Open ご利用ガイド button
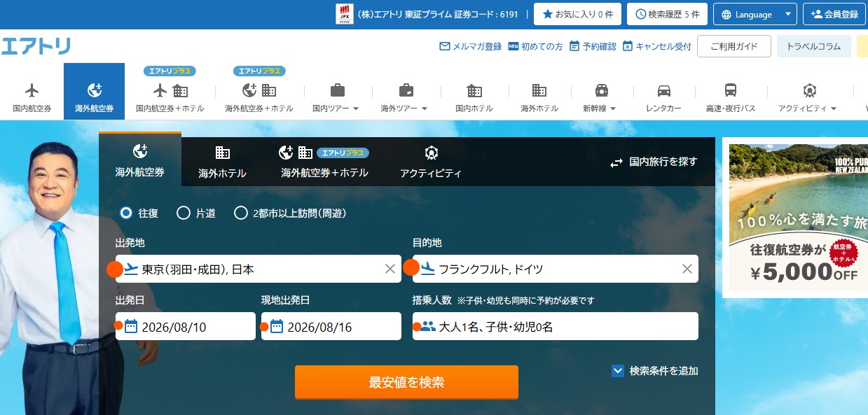Viewport: 868px width, 415px height. click(x=733, y=46)
